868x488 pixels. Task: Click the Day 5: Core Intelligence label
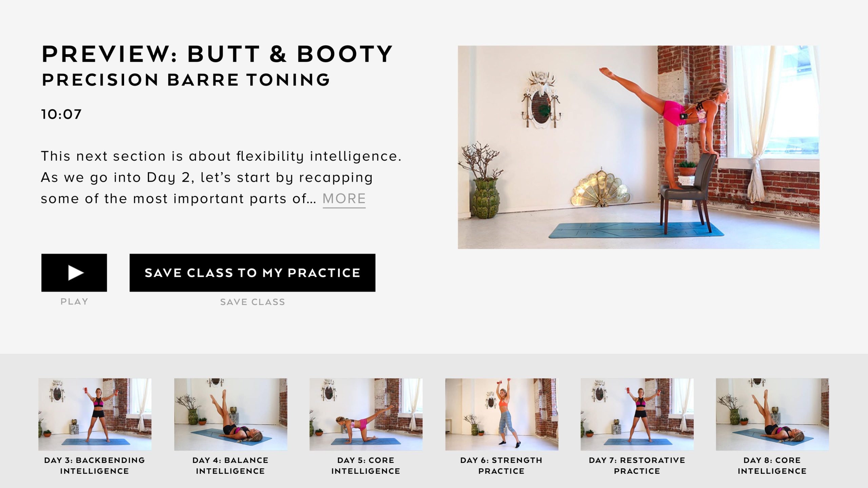366,465
